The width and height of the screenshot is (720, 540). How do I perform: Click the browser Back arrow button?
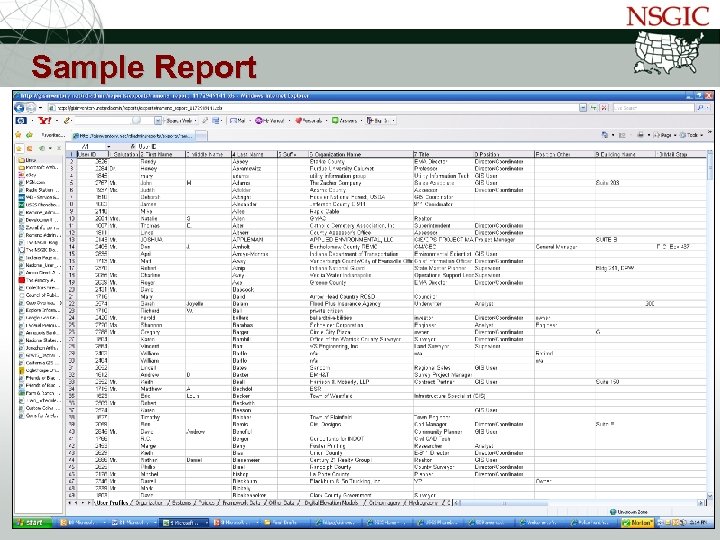(19, 107)
